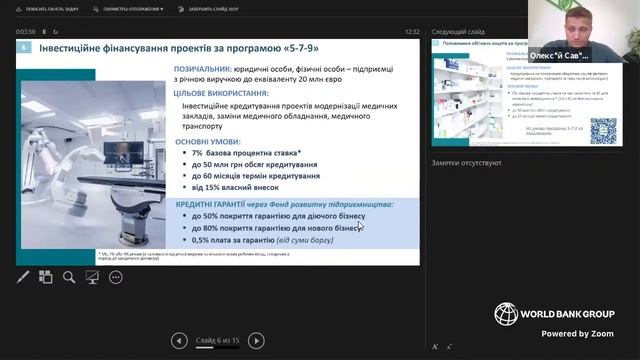Click the slide progress bar under slide counter

(218, 348)
